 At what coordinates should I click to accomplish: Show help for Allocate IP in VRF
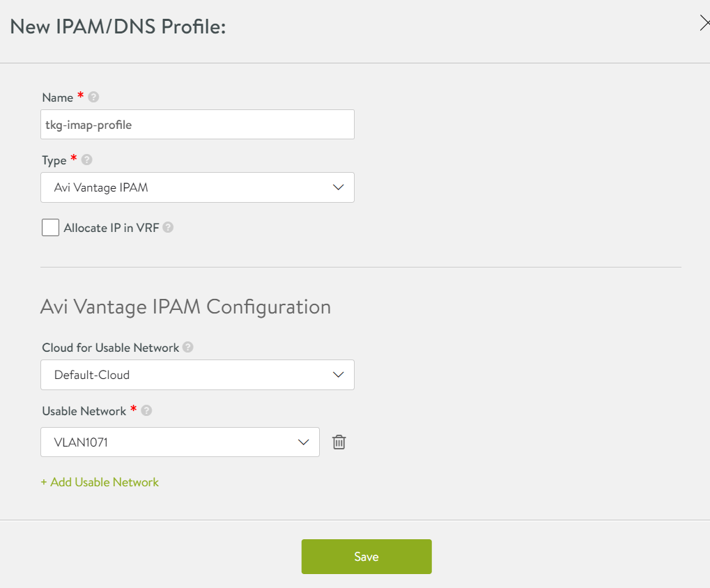tap(168, 227)
